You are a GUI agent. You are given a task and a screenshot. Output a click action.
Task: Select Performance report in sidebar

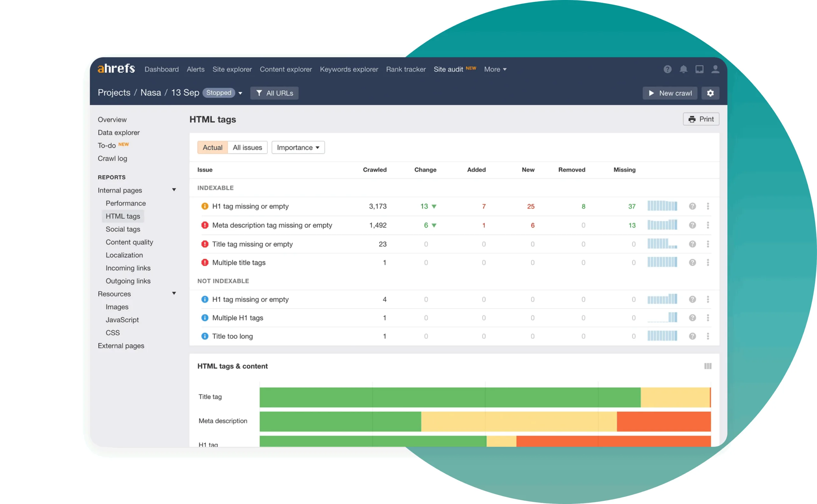(126, 203)
